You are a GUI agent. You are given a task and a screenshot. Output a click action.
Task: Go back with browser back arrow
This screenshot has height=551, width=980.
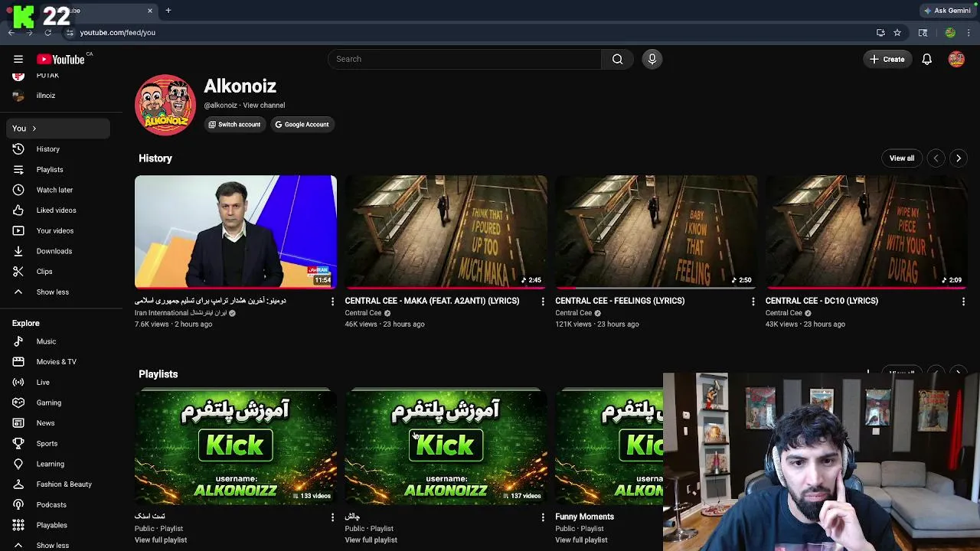11,33
